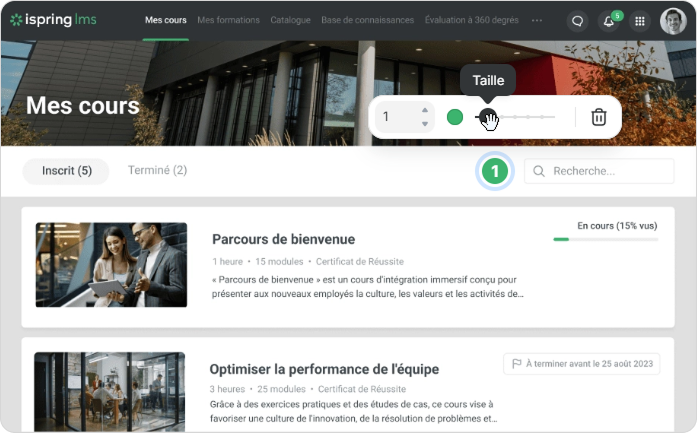Open the notifications bell
The height and width of the screenshot is (433, 697).
pos(609,21)
